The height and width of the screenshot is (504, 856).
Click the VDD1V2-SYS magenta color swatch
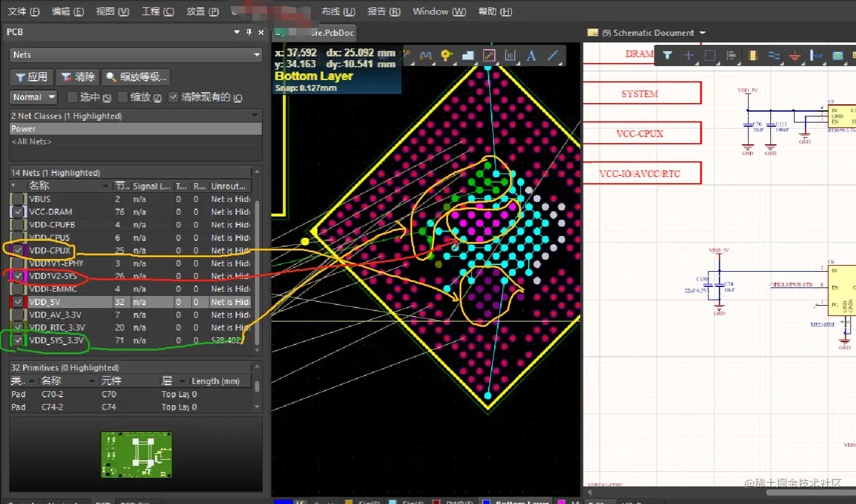click(x=18, y=276)
